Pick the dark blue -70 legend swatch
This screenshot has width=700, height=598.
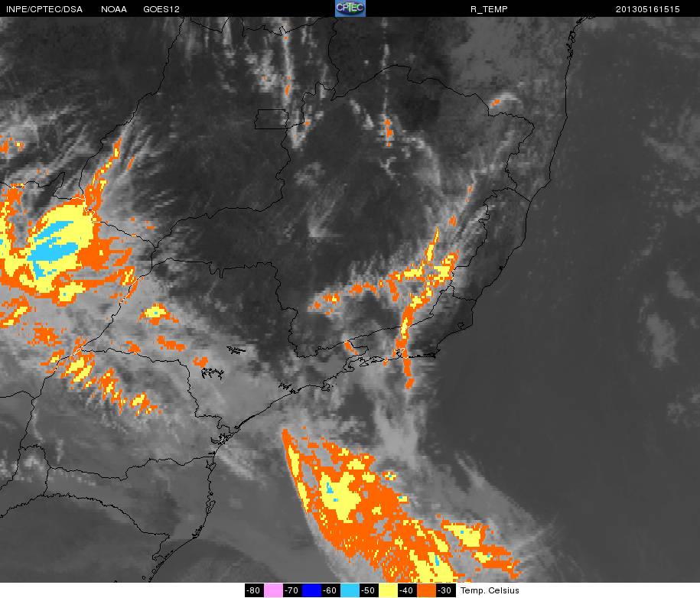click(311, 590)
